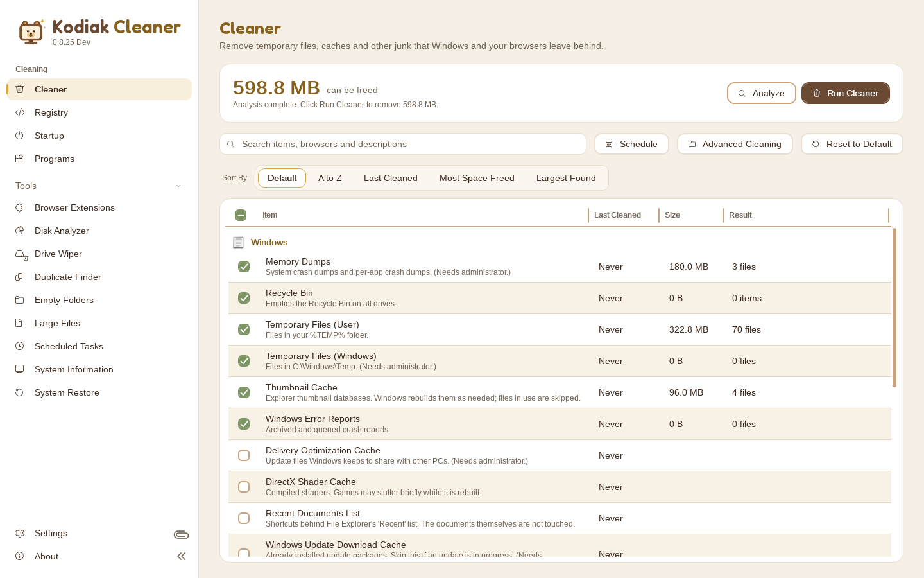Open Programs via its grid icon
Screen dimensions: 924x578
[x=20, y=159]
